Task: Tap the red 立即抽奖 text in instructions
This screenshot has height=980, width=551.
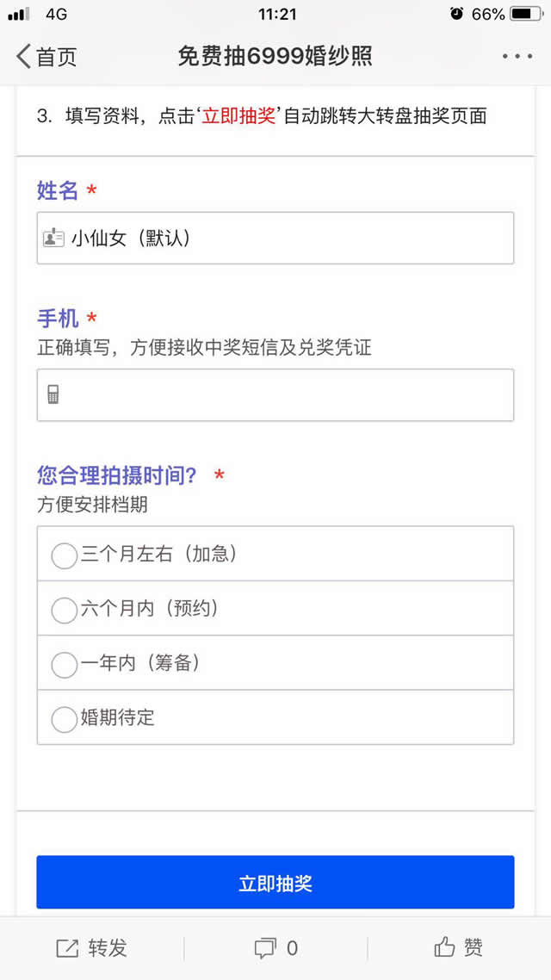Action: [238, 116]
